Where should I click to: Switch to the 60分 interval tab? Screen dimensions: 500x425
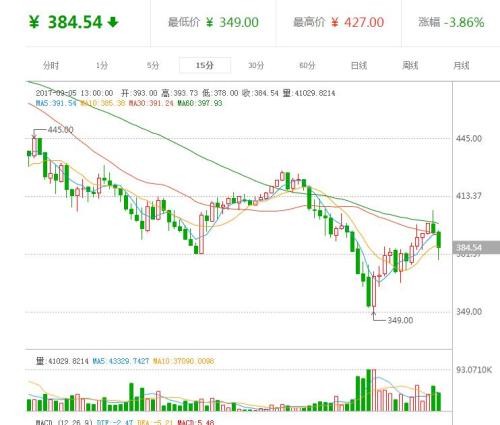[x=307, y=65]
